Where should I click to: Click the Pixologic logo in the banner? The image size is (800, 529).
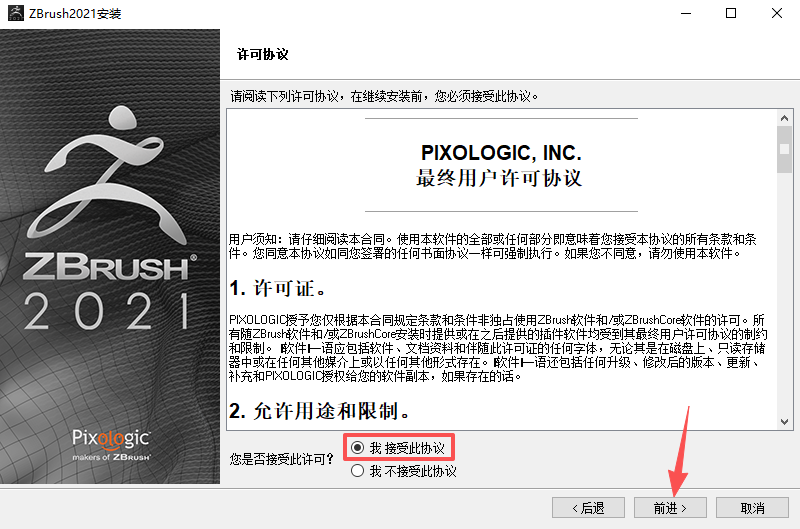click(111, 444)
